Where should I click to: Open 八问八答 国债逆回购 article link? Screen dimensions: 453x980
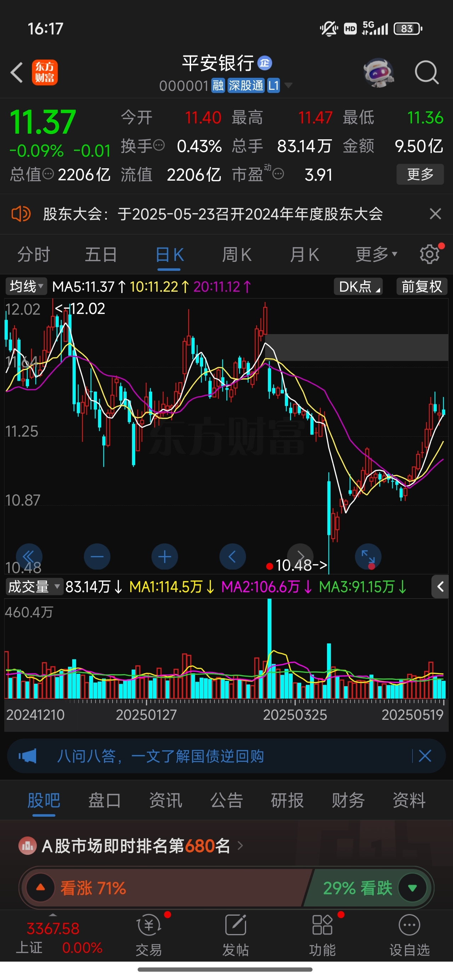click(x=160, y=756)
